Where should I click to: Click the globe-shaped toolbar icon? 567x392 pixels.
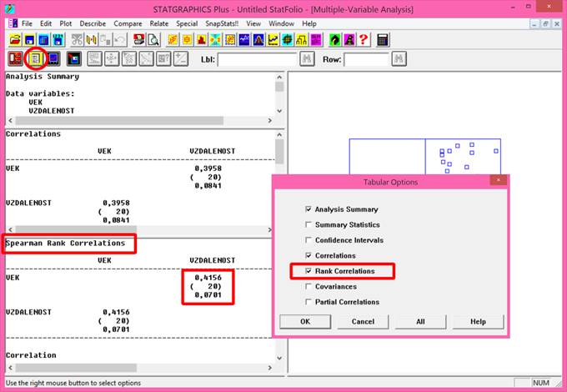(x=287, y=40)
